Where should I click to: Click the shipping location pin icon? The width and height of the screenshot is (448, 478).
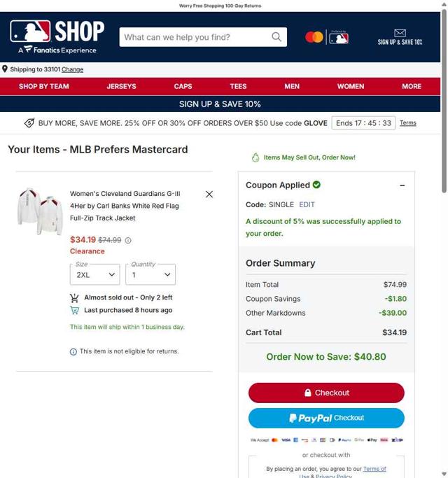point(5,69)
